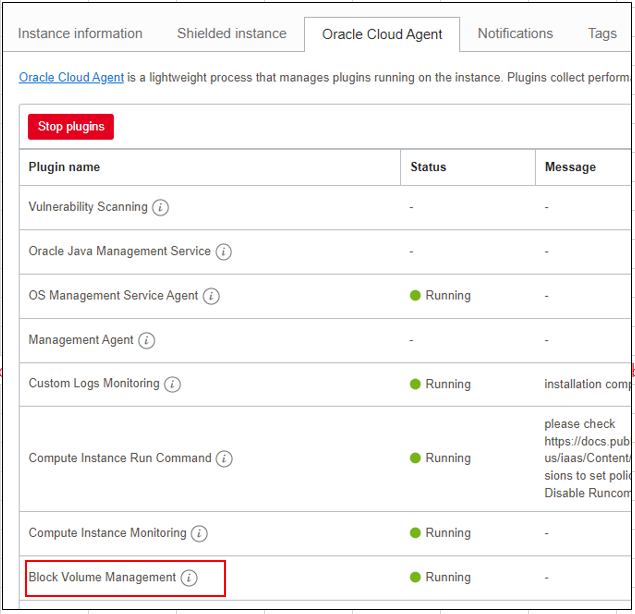Switch to Instance information tab

[80, 34]
